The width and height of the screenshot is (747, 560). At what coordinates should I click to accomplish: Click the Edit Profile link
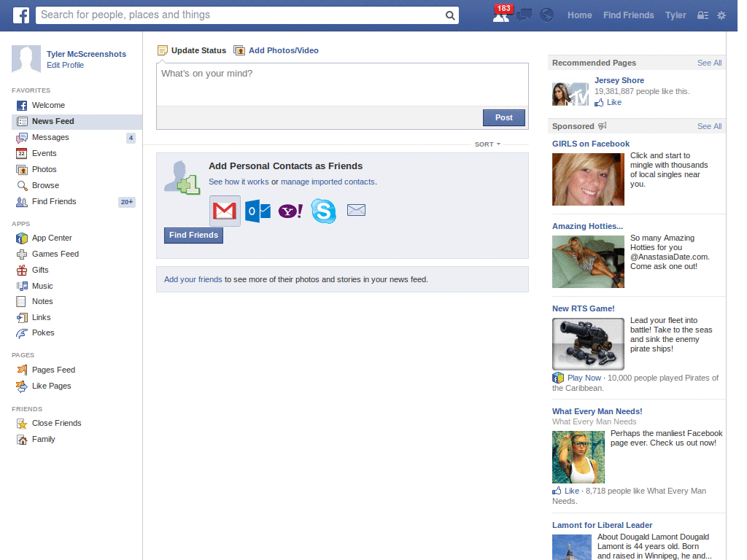click(x=65, y=65)
